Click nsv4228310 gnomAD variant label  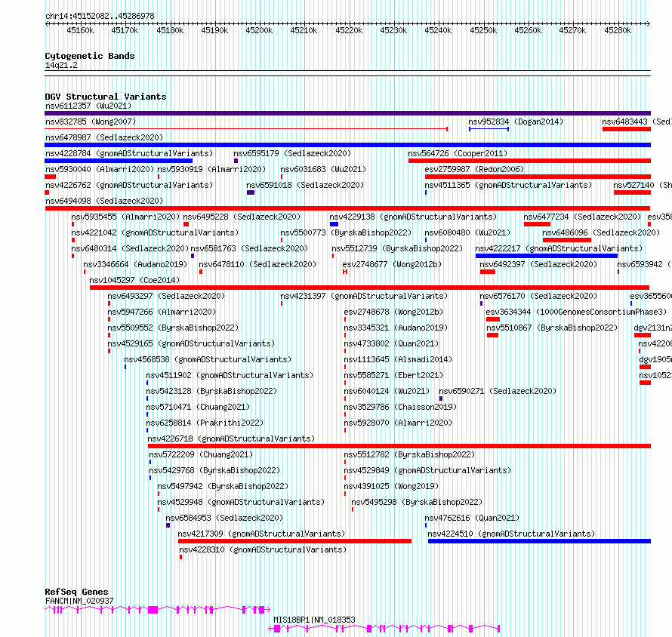click(x=263, y=549)
